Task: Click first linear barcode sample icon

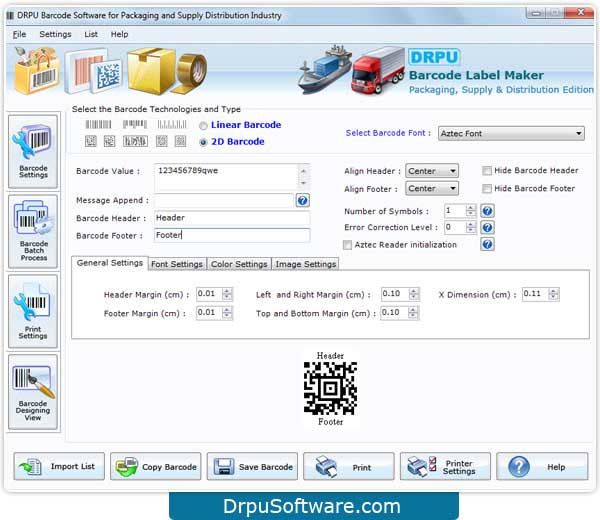Action: point(98,124)
